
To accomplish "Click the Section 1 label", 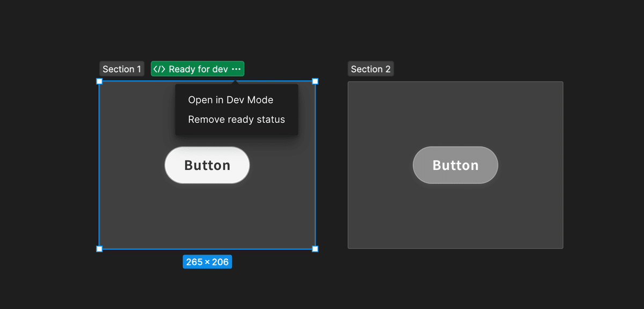I will tap(122, 69).
